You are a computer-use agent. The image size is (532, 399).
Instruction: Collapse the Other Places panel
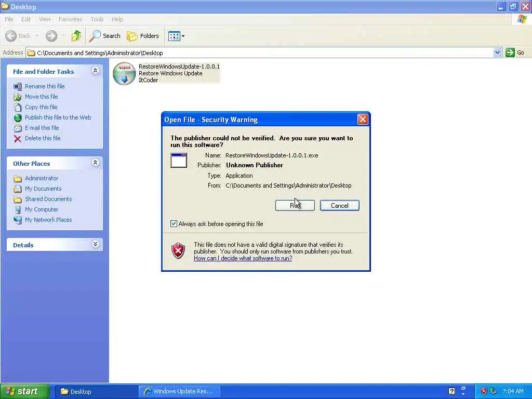click(96, 163)
